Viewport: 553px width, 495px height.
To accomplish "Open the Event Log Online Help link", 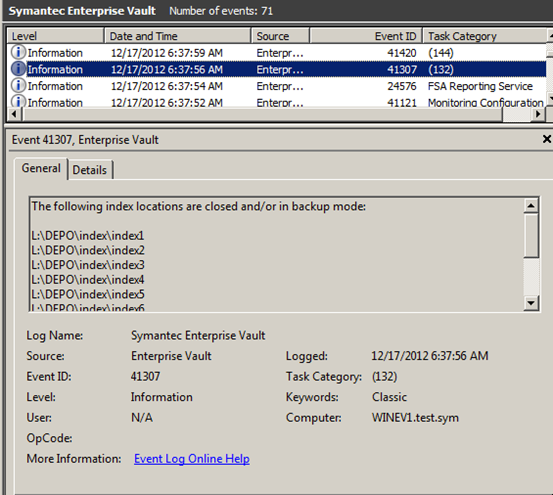I will tap(192, 459).
